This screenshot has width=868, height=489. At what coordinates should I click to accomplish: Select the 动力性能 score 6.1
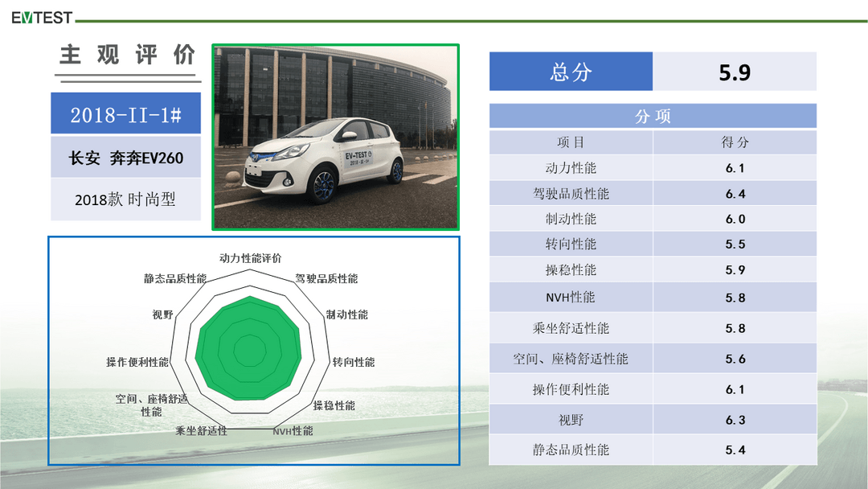click(735, 168)
